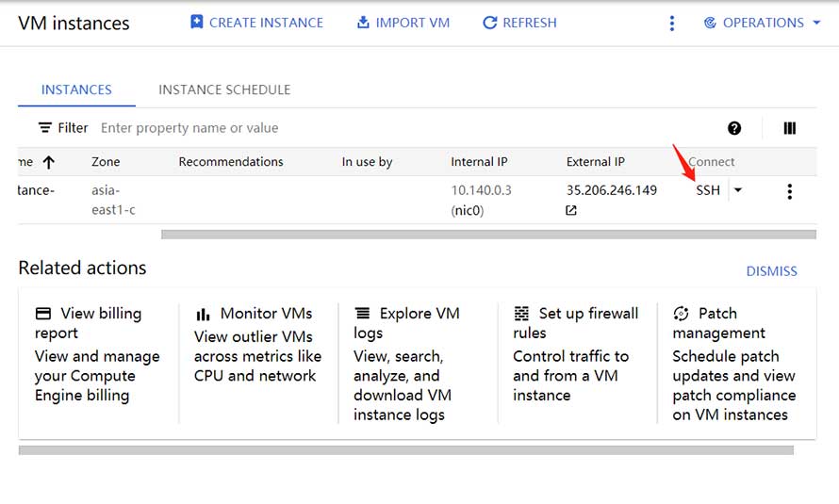Switch to the Instances tab
Viewport: 839px width, 504px height.
(76, 89)
